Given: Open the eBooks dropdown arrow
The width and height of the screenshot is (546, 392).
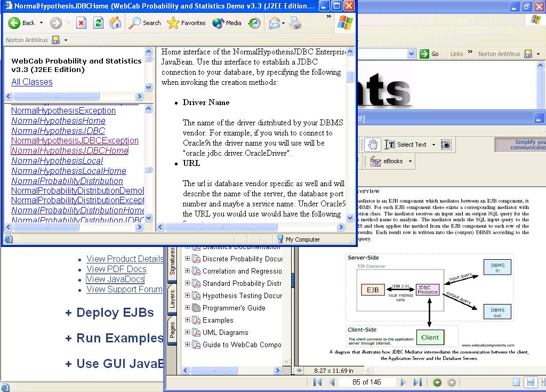Looking at the screenshot, I should tap(410, 161).
